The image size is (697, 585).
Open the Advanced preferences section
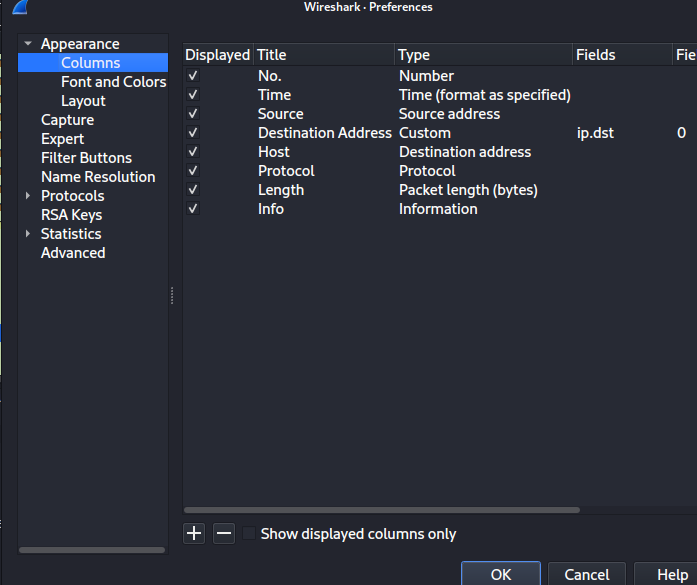73,253
